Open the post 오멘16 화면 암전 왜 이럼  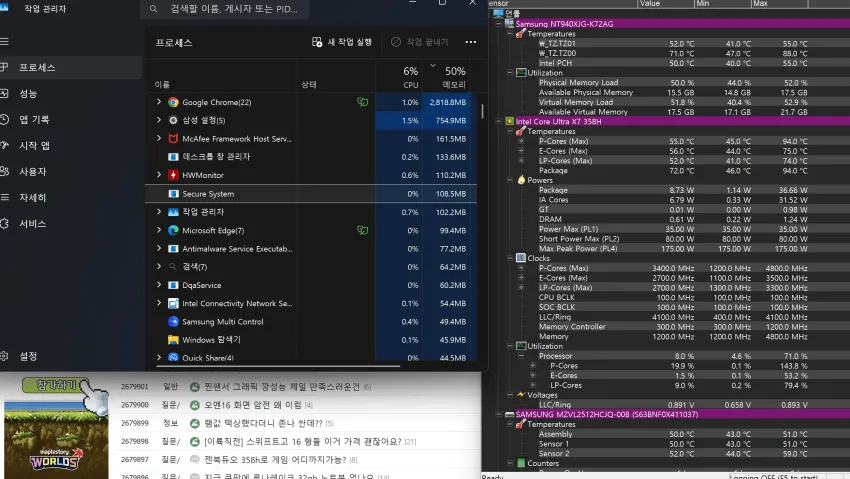[x=254, y=405]
